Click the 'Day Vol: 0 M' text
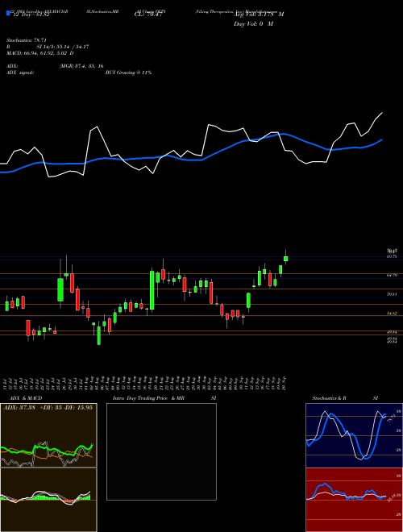Viewport: 403px width, 532px height. [x=253, y=24]
